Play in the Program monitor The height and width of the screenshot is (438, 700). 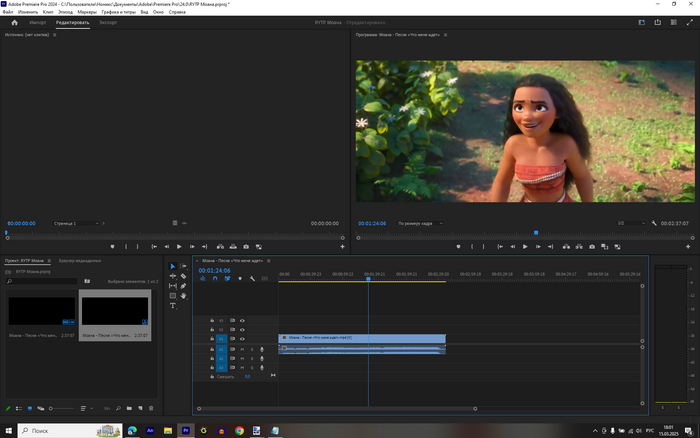525,246
